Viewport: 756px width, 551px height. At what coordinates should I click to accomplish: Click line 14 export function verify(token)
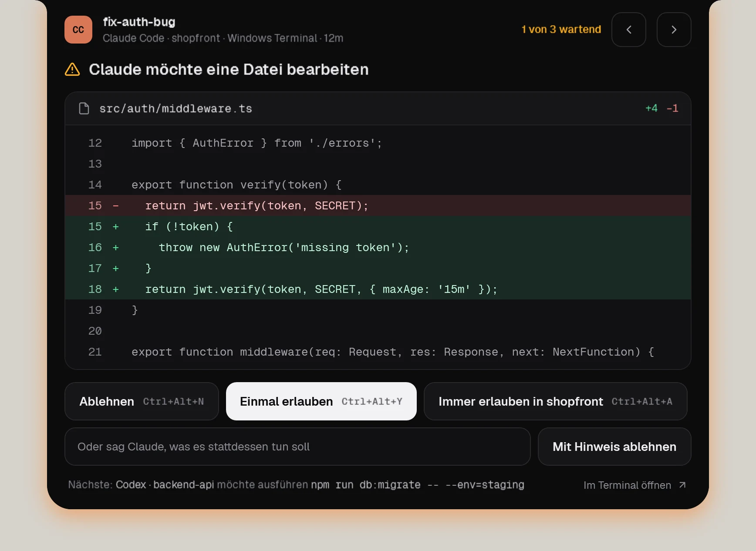point(378,185)
